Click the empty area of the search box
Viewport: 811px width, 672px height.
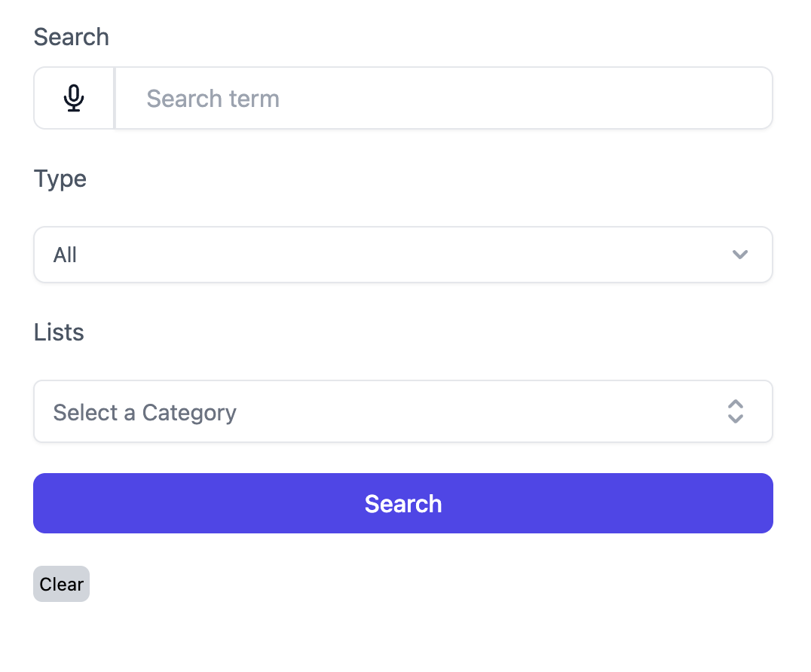(528, 99)
